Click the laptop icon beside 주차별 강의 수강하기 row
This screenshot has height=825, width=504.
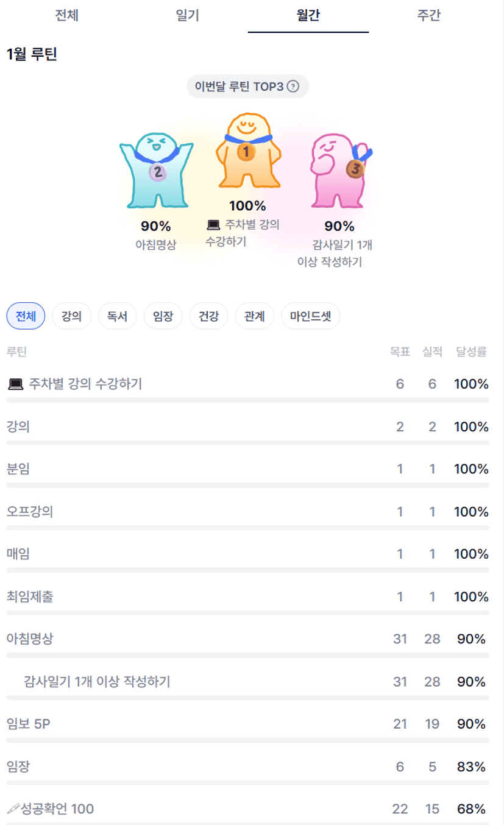pyautogui.click(x=15, y=384)
